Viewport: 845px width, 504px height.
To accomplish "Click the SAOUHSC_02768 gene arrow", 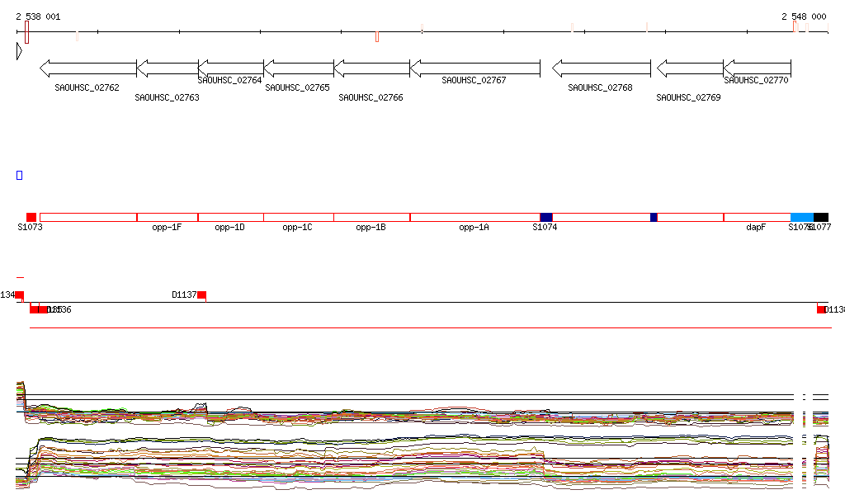I will coord(601,68).
